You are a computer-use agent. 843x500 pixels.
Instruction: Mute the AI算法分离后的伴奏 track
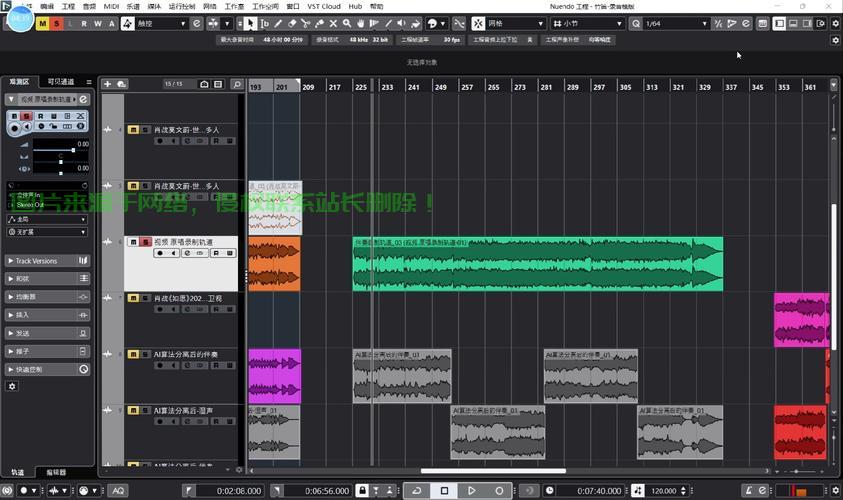tap(133, 354)
